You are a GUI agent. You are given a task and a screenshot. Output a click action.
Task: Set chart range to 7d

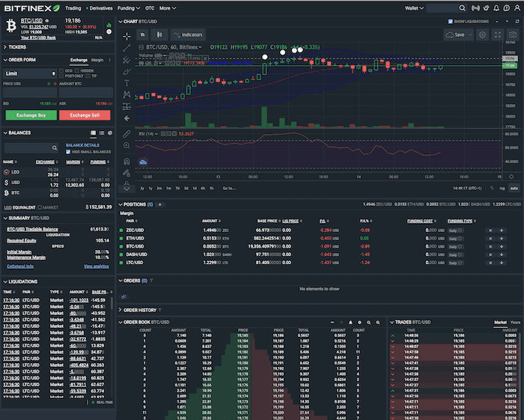[177, 188]
